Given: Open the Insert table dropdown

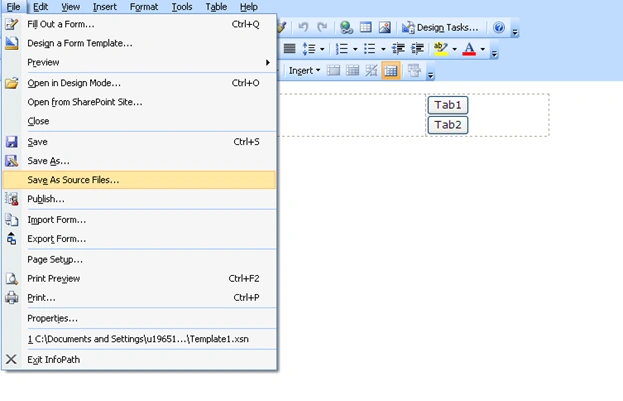Looking at the screenshot, I should pos(304,71).
